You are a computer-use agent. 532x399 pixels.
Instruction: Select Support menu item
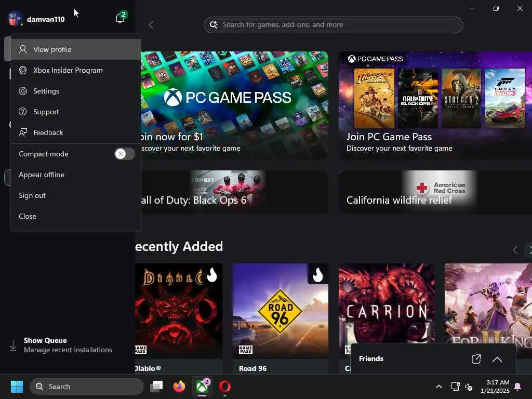(x=76, y=112)
